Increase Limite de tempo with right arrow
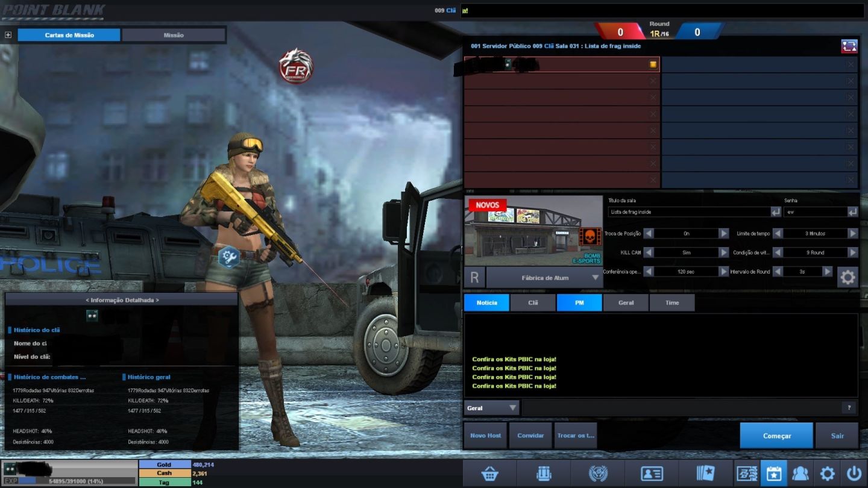This screenshot has height=488, width=868. coord(852,233)
